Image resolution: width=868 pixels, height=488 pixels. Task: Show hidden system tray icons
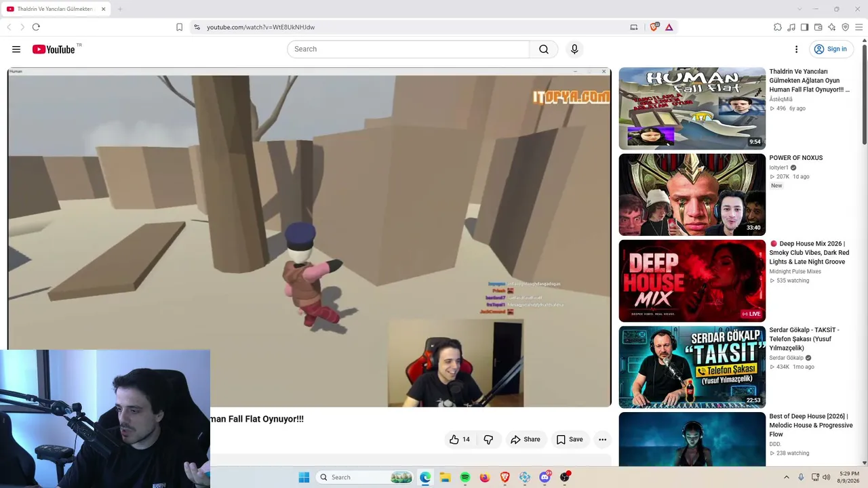(787, 477)
